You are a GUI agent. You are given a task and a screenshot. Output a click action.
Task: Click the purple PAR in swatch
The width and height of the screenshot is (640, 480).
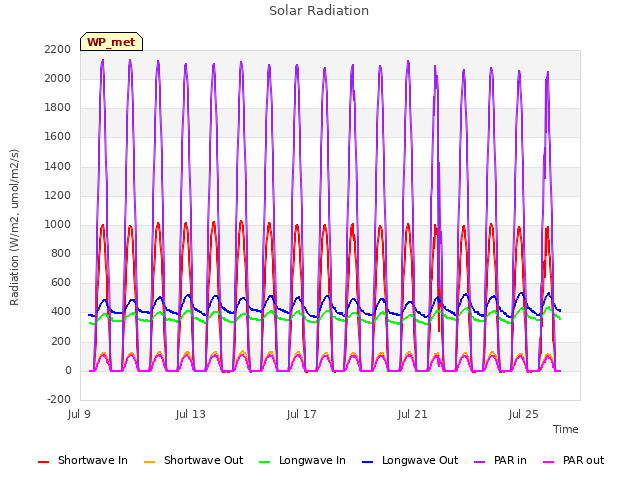coord(479,462)
